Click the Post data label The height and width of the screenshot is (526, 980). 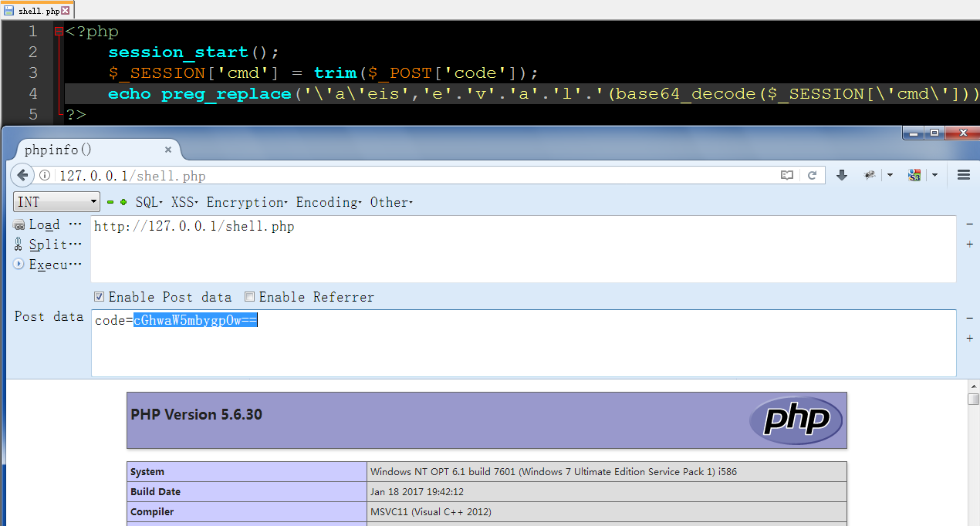pyautogui.click(x=49, y=316)
